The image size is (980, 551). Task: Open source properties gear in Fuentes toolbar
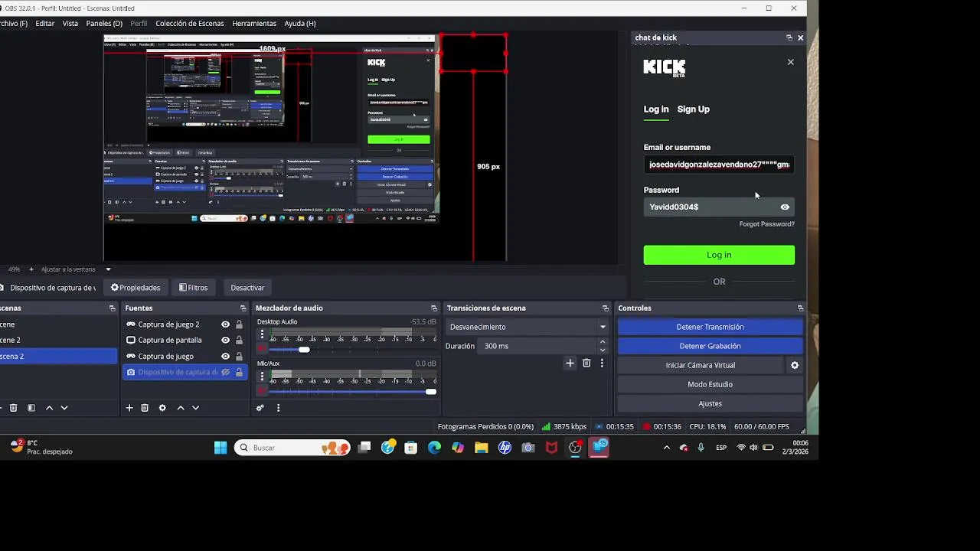pyautogui.click(x=162, y=408)
